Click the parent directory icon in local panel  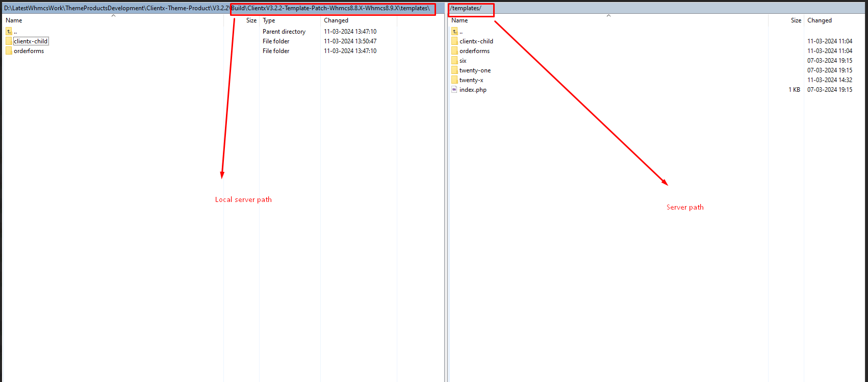pyautogui.click(x=9, y=32)
